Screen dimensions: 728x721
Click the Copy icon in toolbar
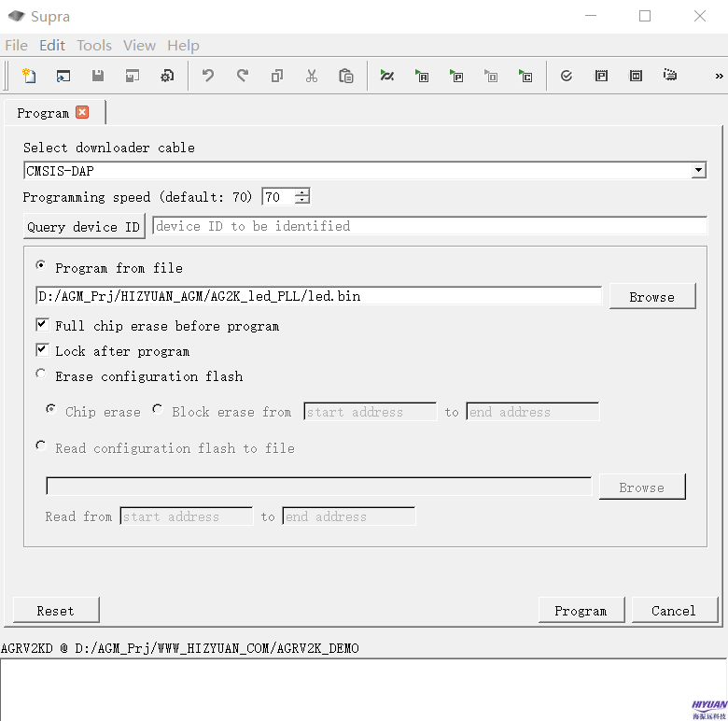coord(277,76)
